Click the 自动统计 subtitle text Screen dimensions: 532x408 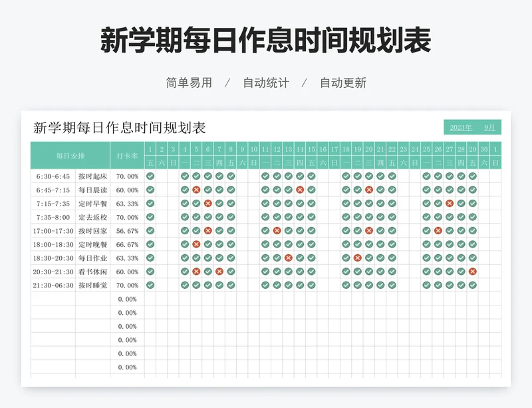[x=266, y=83]
